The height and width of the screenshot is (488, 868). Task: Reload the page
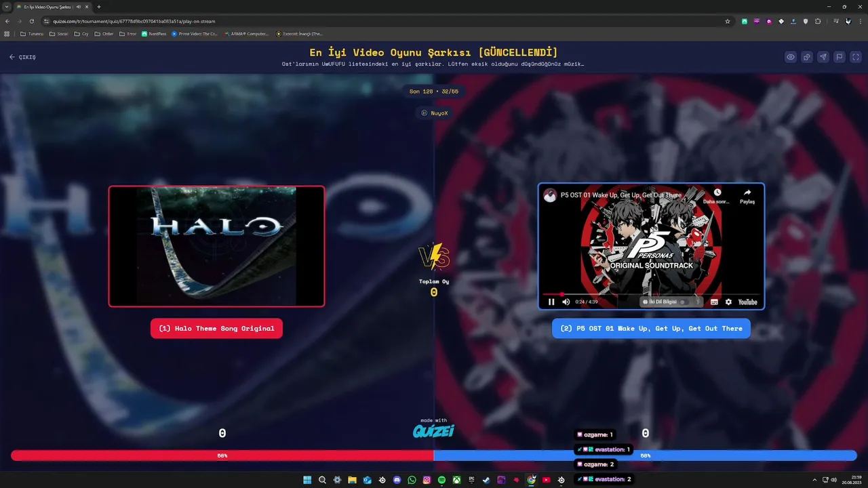pyautogui.click(x=31, y=21)
